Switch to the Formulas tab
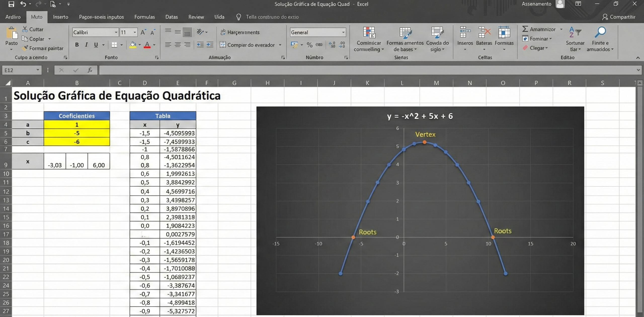This screenshot has width=644, height=317. [x=144, y=17]
